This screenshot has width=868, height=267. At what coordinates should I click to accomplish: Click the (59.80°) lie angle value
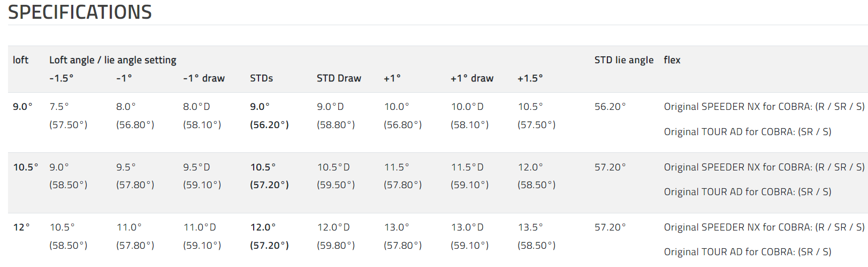pos(336,246)
